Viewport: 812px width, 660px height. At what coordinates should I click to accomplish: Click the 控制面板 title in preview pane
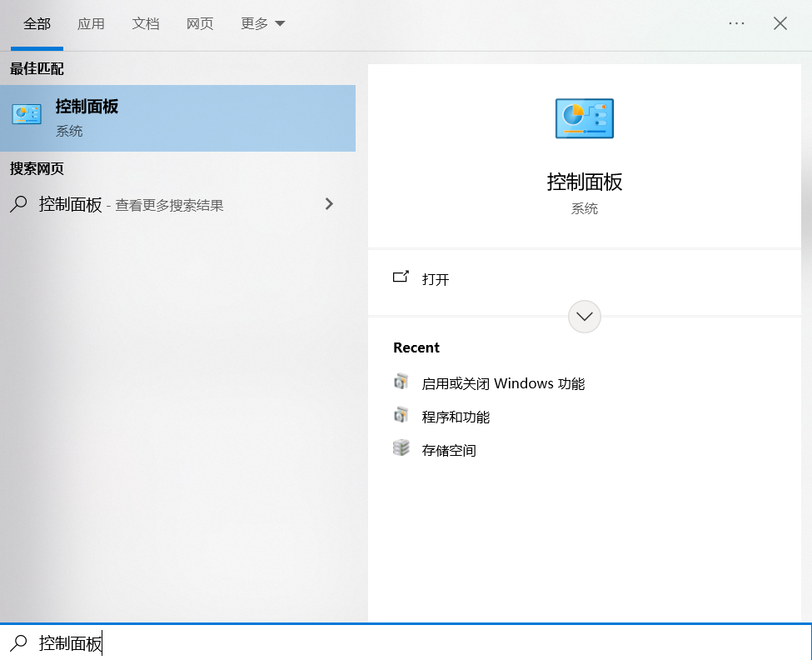(x=585, y=182)
